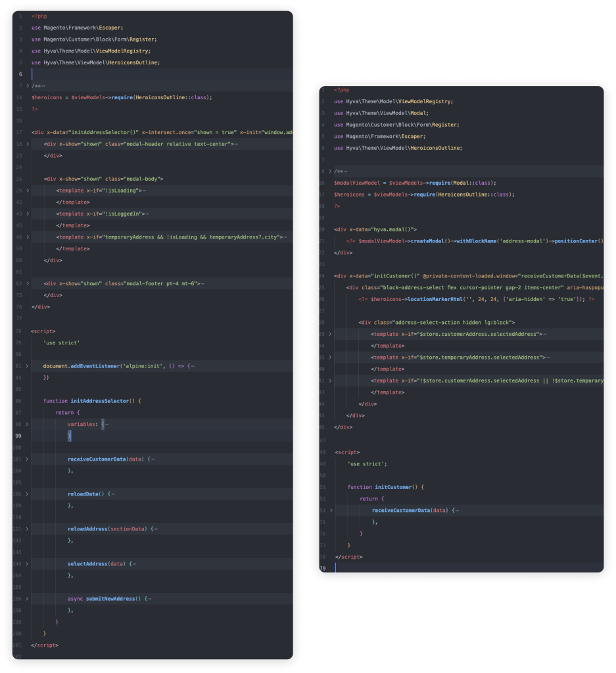Screen dimensions: 616x673
Task: Click 'return {' in the left editor
Action: (68, 413)
